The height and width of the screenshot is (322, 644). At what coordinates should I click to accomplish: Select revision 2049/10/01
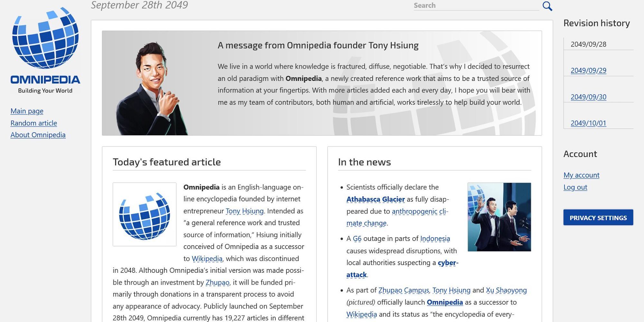[588, 123]
